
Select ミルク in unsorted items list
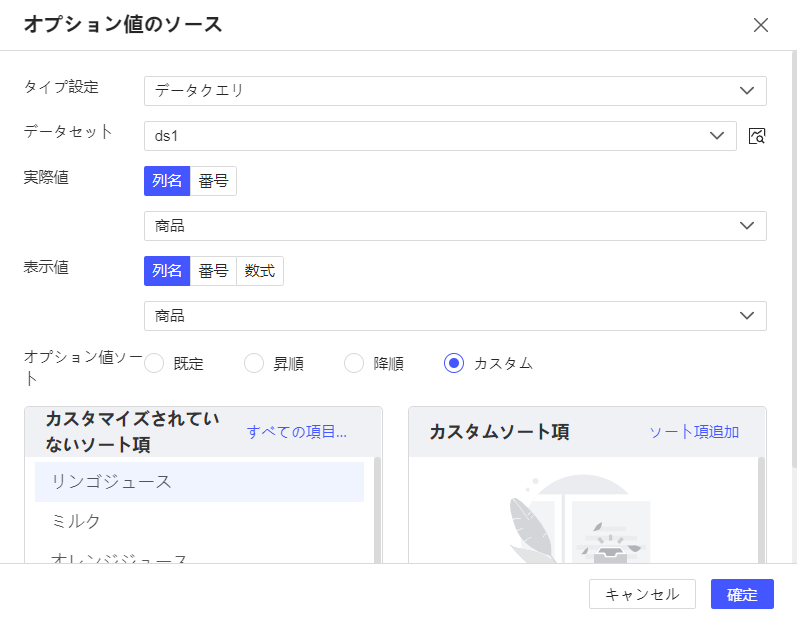pyautogui.click(x=199, y=521)
